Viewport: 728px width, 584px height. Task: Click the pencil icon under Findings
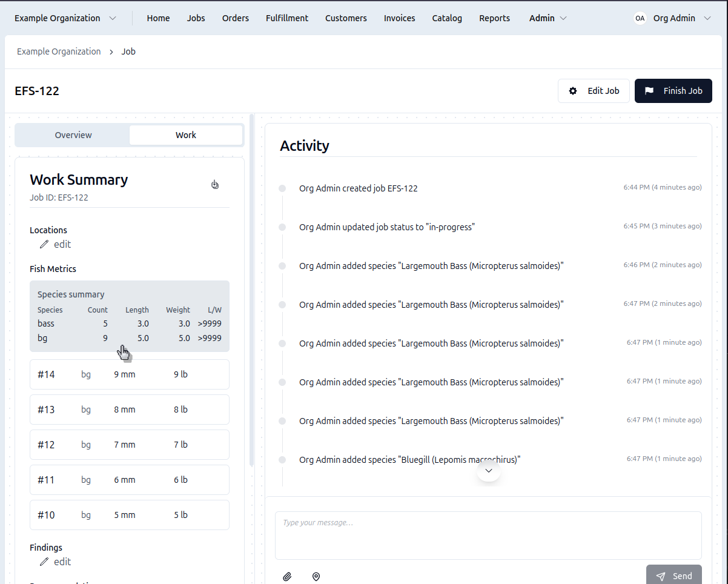pos(44,562)
